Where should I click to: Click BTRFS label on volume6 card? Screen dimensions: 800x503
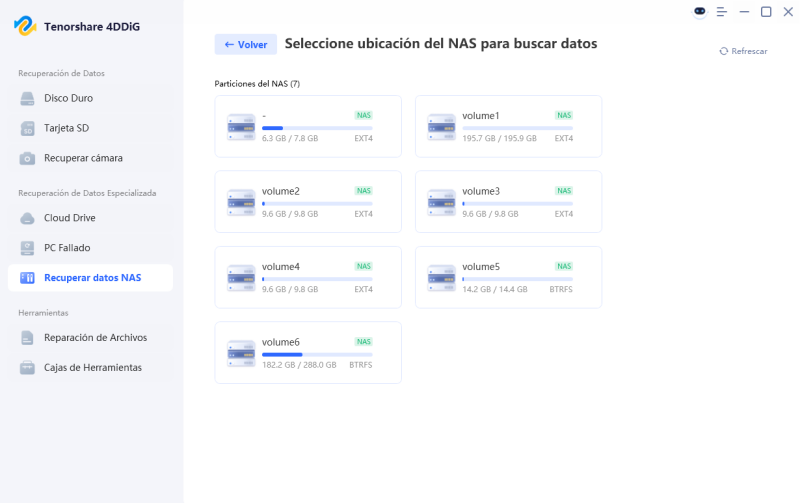click(x=361, y=365)
